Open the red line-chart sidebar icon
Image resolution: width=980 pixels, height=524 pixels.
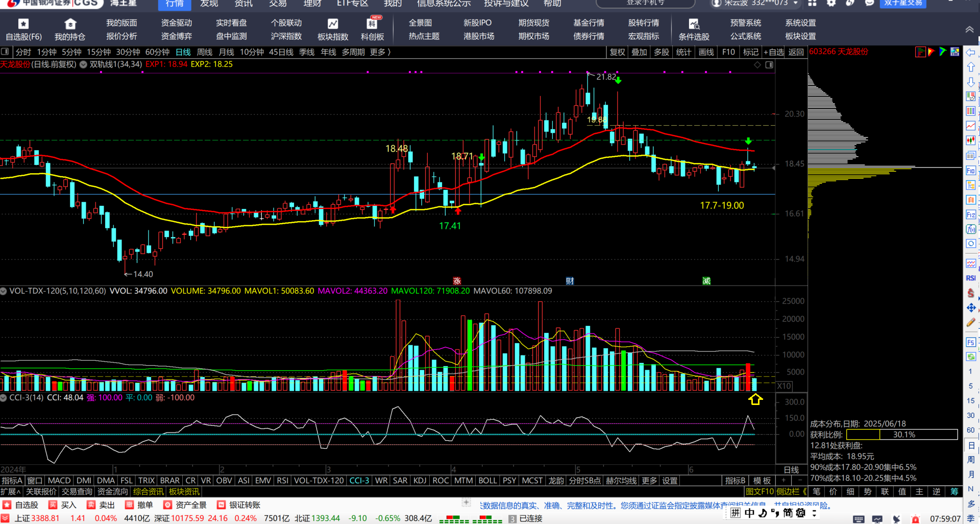click(971, 126)
